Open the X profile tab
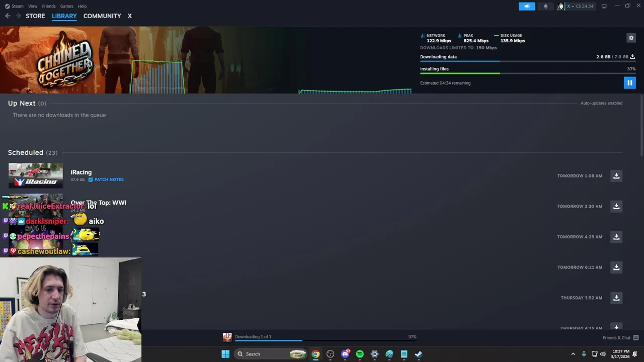644x362 pixels. pos(129,16)
